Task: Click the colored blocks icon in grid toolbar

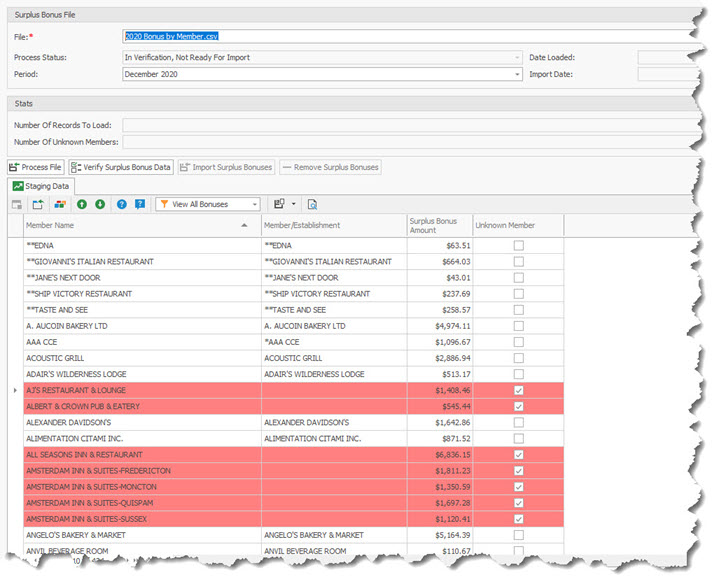Action: pos(58,204)
